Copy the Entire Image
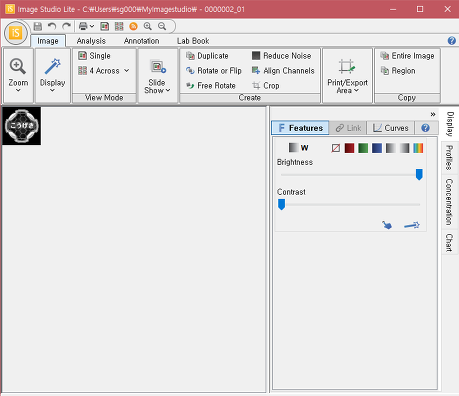The width and height of the screenshot is (459, 396). coord(407,56)
